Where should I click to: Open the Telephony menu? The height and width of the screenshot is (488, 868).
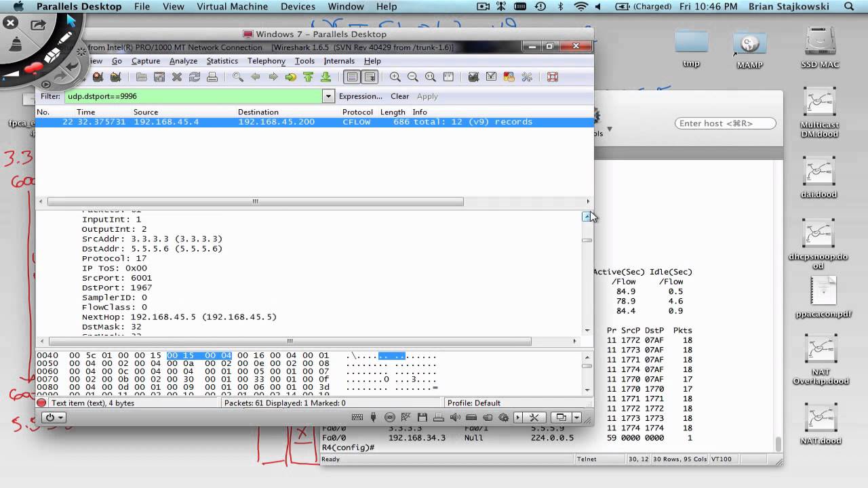point(267,61)
